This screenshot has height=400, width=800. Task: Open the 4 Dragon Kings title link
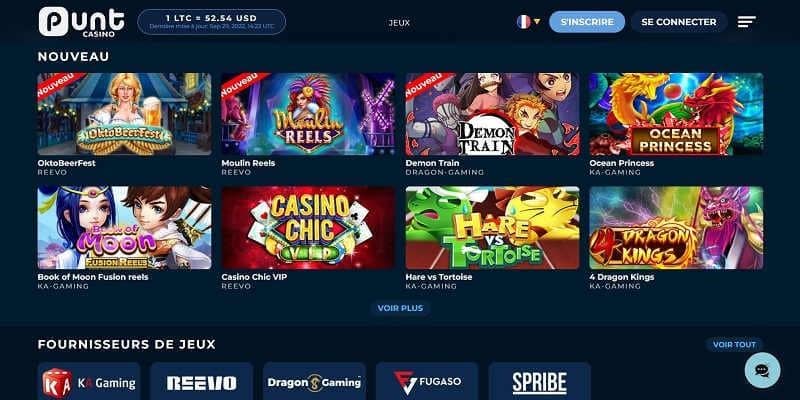[621, 277]
